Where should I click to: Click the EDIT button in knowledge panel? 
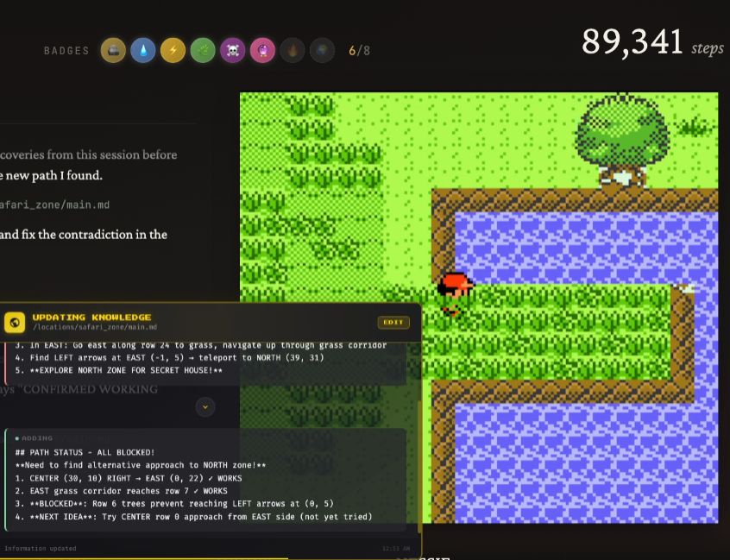(393, 322)
